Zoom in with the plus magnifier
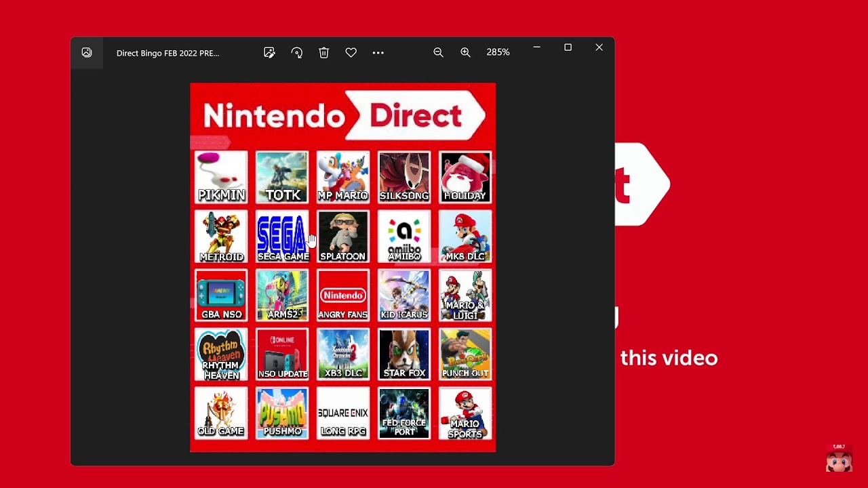 coord(465,52)
